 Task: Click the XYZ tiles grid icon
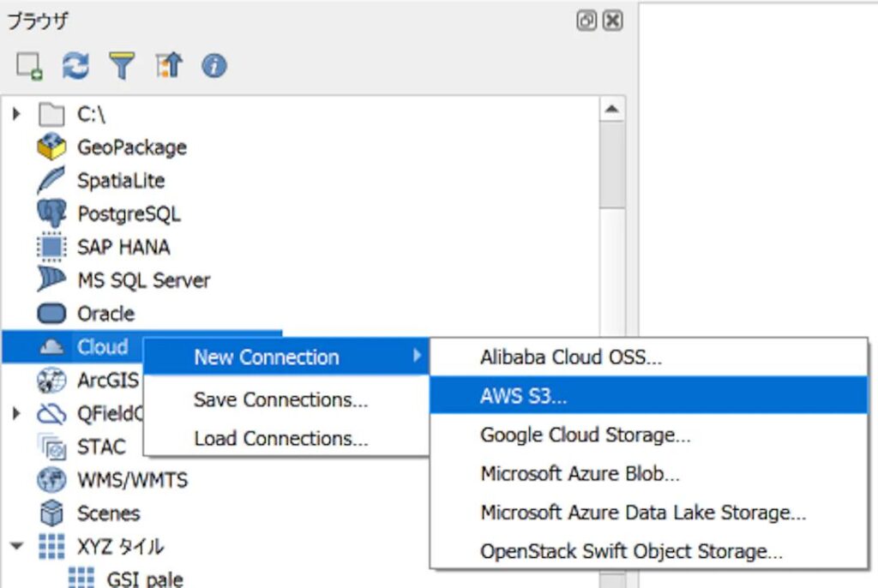pyautogui.click(x=51, y=547)
